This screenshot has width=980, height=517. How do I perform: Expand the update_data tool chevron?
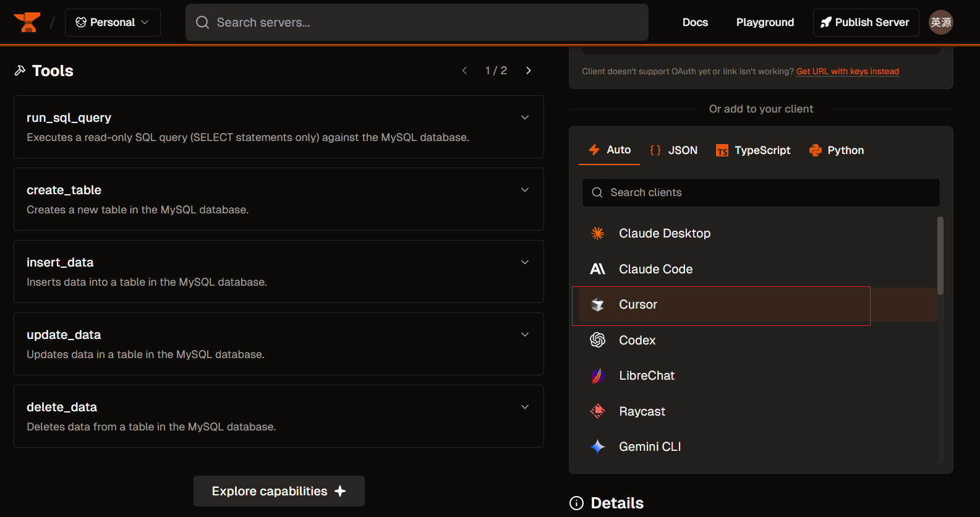[525, 335]
